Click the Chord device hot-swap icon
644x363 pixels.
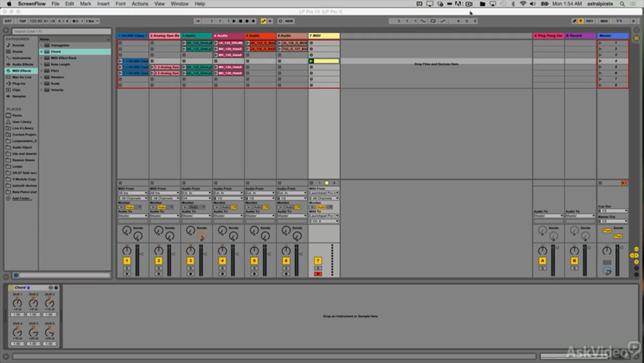(x=50, y=288)
